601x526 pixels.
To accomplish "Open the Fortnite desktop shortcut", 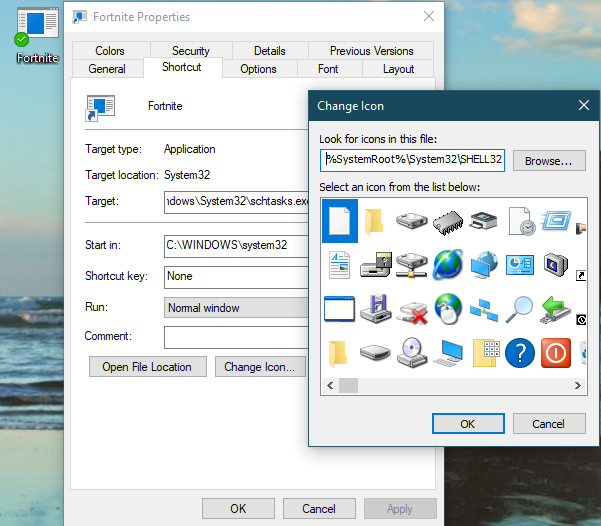I will click(37, 36).
